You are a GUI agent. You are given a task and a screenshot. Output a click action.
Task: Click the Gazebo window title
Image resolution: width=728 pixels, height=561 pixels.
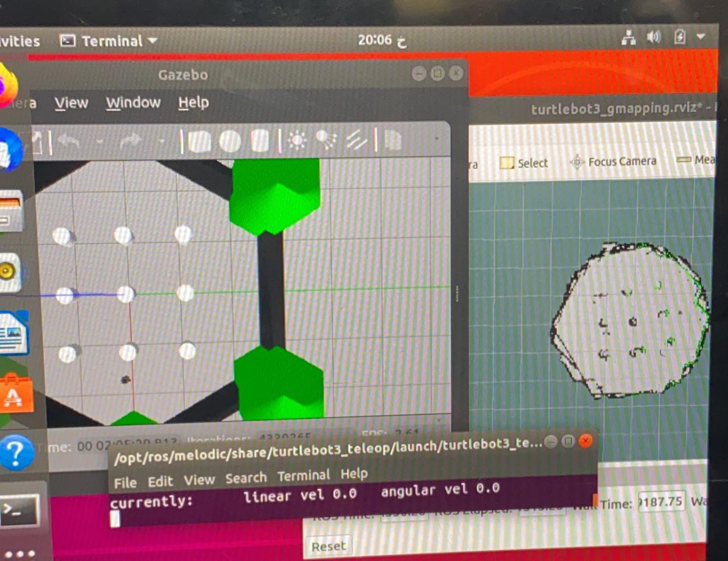[183, 74]
